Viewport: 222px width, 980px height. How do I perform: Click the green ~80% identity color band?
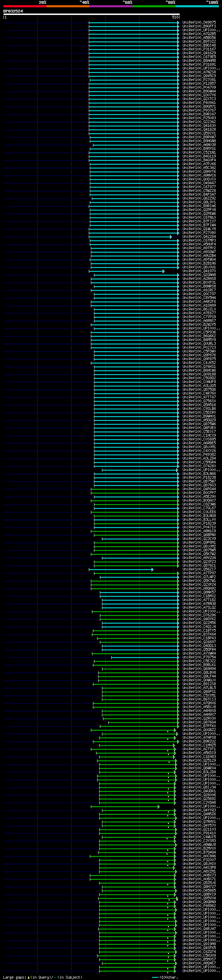(154, 6)
